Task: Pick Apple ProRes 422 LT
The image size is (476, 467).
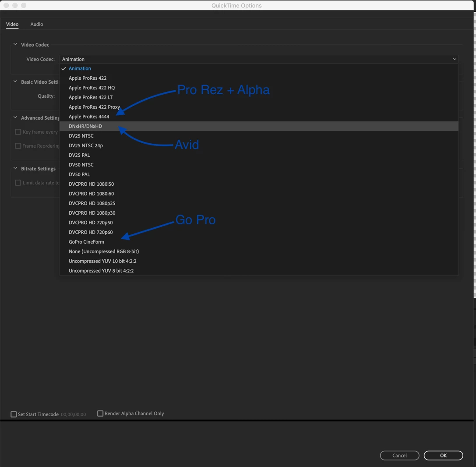Action: (x=259, y=97)
